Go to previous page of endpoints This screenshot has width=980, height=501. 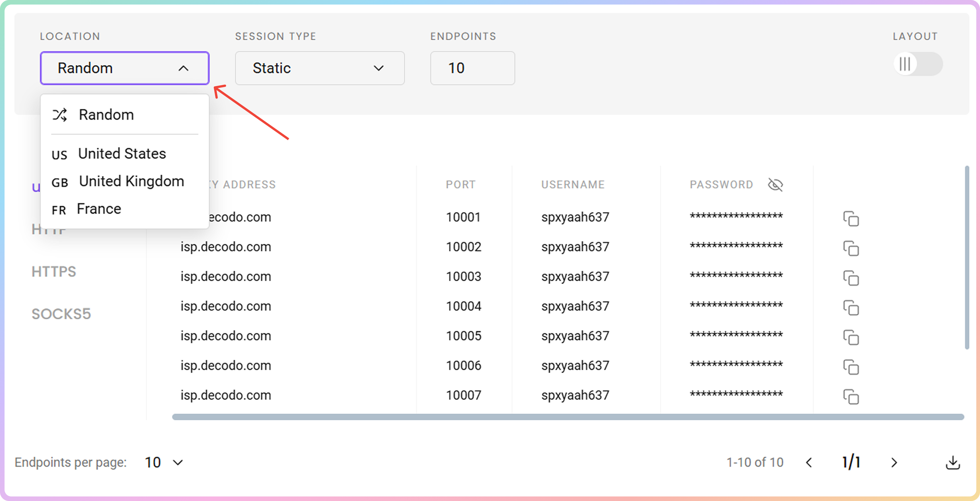809,463
